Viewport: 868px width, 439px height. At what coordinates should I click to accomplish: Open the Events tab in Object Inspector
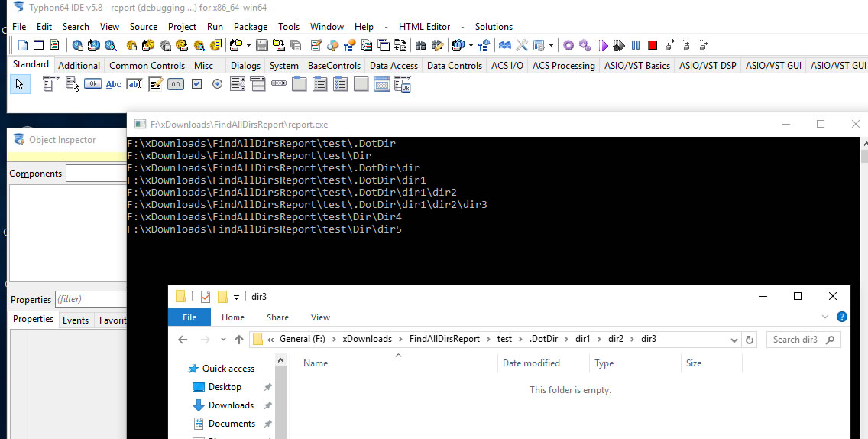(76, 320)
